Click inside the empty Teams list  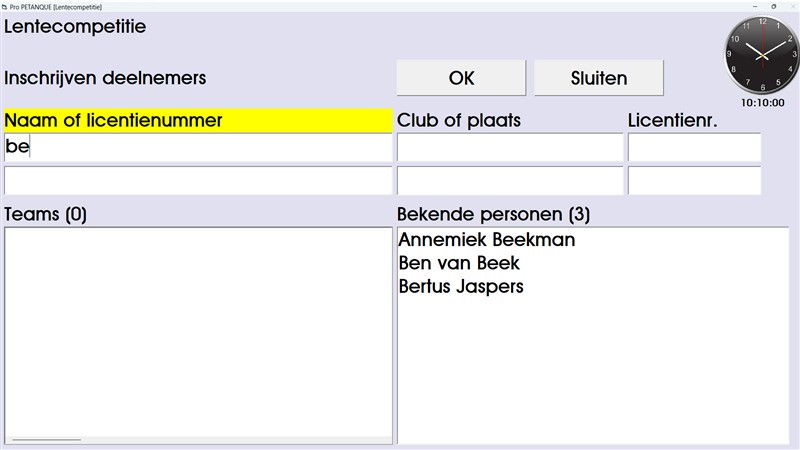coord(198,330)
